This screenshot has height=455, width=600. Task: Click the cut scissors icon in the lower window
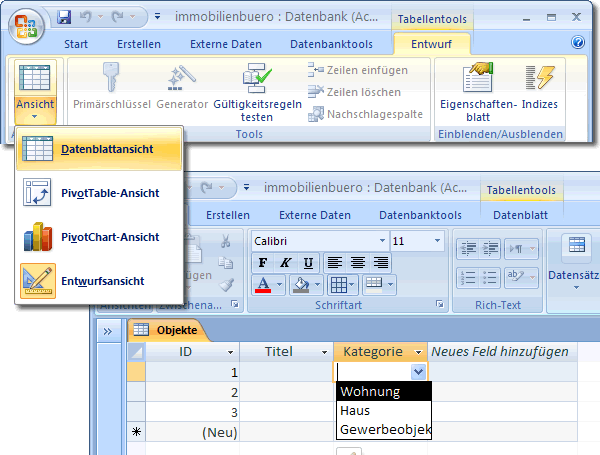226,241
